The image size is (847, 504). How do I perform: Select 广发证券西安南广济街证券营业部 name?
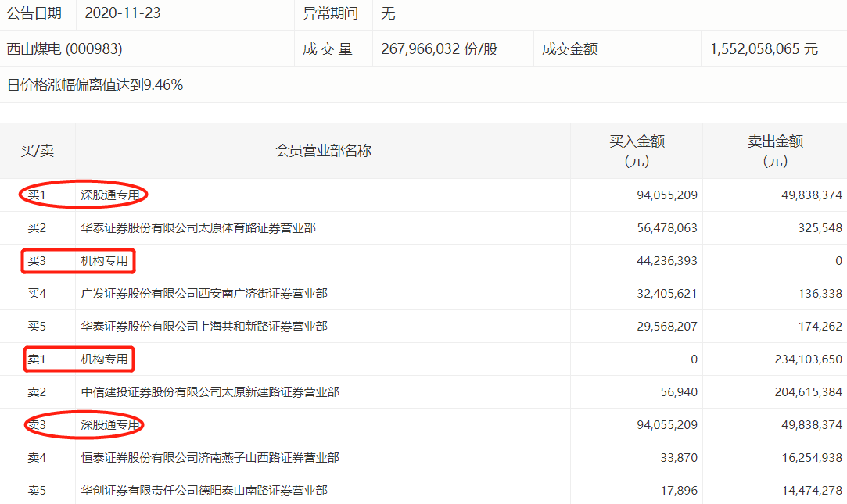tap(204, 294)
